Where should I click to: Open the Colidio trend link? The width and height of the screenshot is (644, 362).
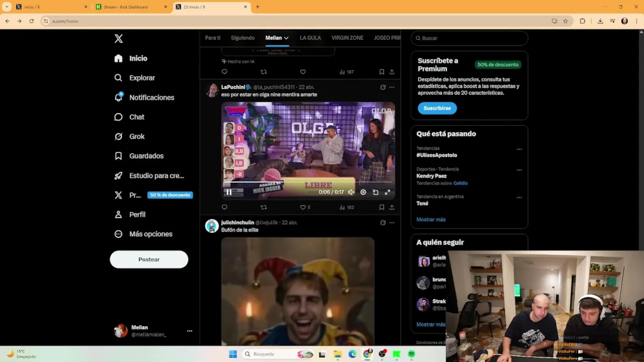pos(460,183)
